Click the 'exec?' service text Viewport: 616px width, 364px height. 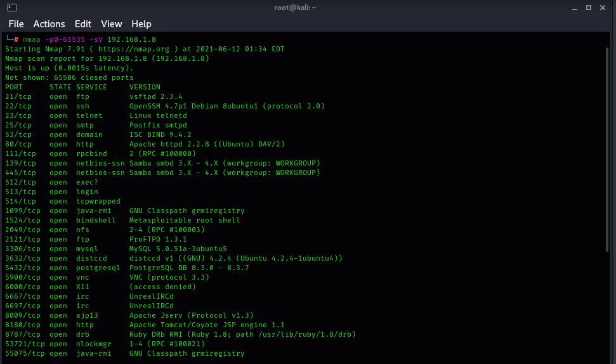tap(87, 182)
